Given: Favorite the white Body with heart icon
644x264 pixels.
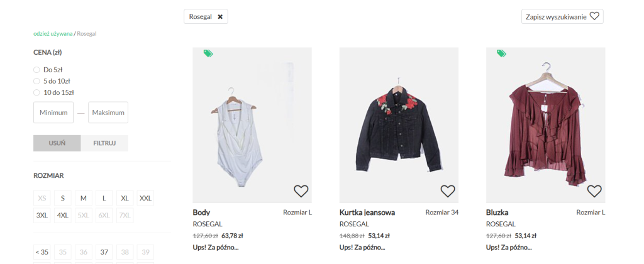Looking at the screenshot, I should (301, 190).
